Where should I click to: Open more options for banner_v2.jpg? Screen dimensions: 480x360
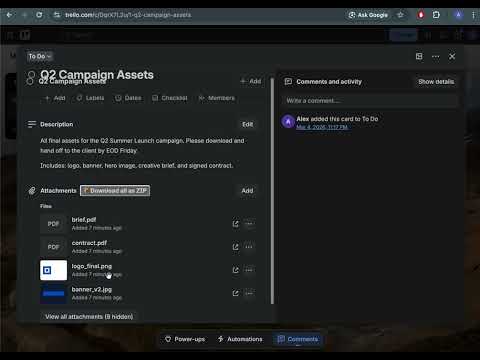point(249,293)
